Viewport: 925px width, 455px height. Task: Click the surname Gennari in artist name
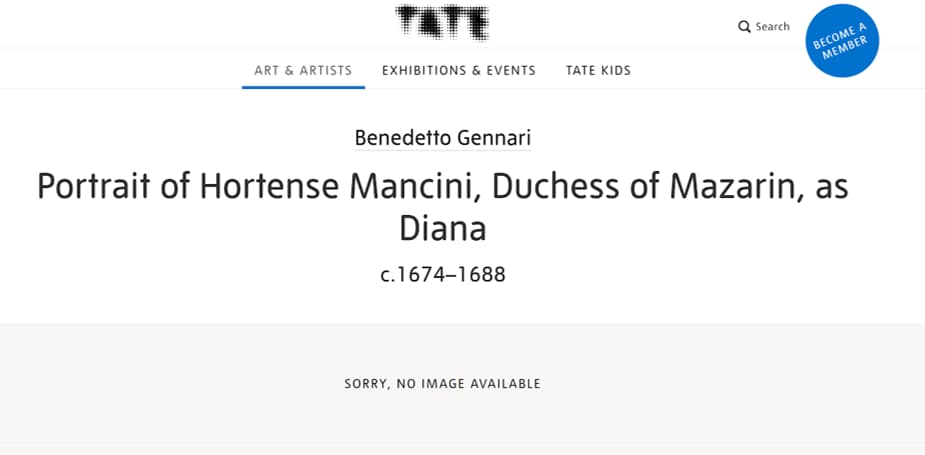click(493, 137)
